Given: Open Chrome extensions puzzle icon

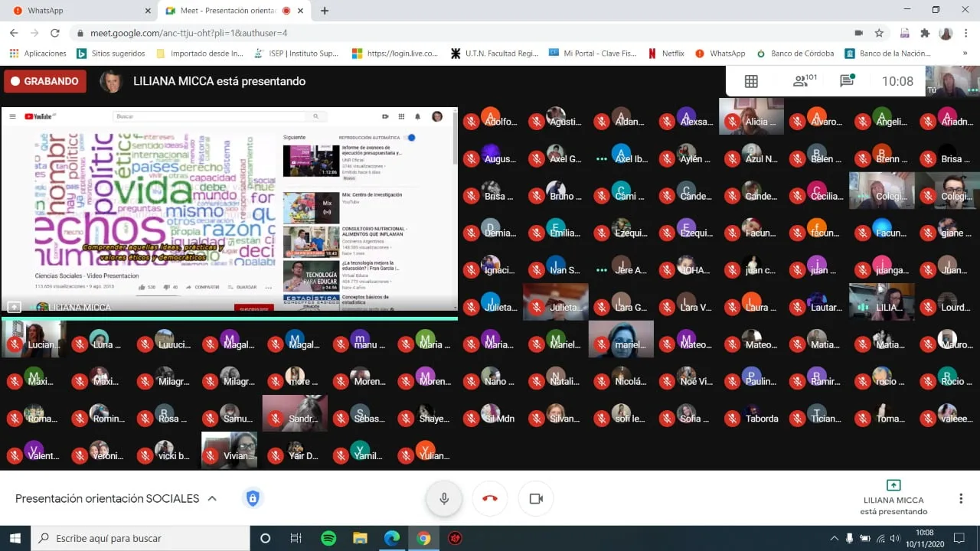Looking at the screenshot, I should point(925,33).
